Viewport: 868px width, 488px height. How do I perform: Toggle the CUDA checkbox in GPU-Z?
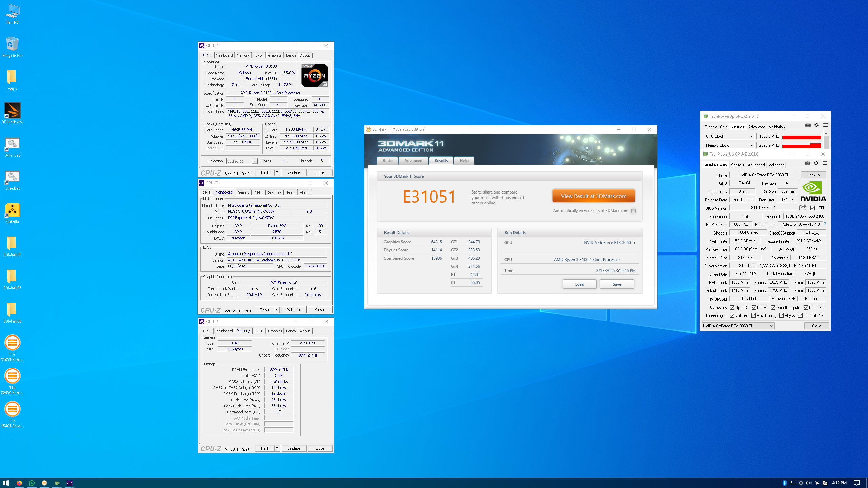754,308
